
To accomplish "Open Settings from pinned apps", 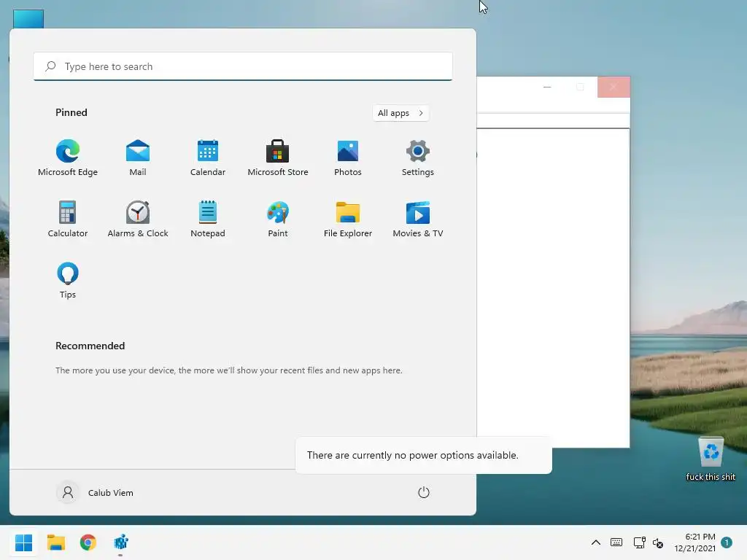I will pos(418,157).
